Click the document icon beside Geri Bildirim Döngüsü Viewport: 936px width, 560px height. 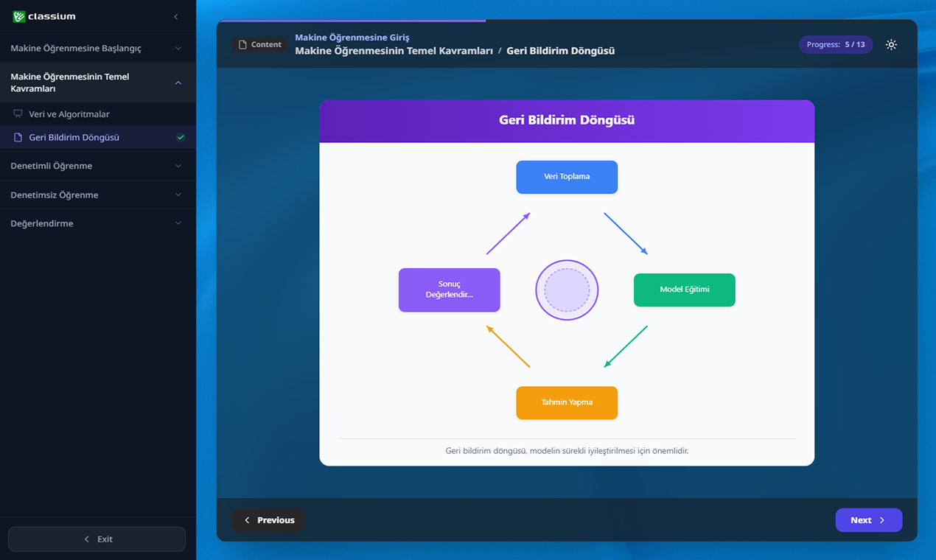point(18,138)
